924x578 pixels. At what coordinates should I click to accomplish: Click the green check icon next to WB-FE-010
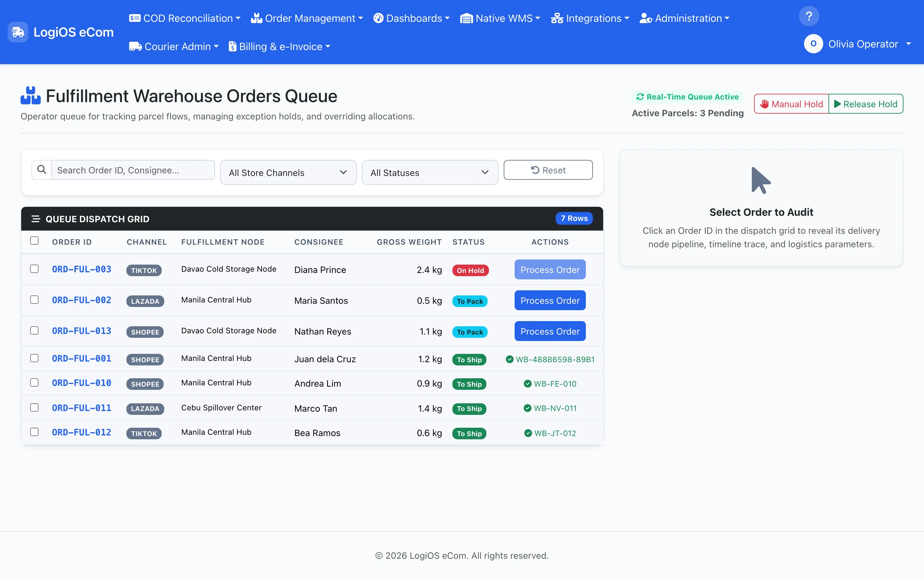[527, 383]
